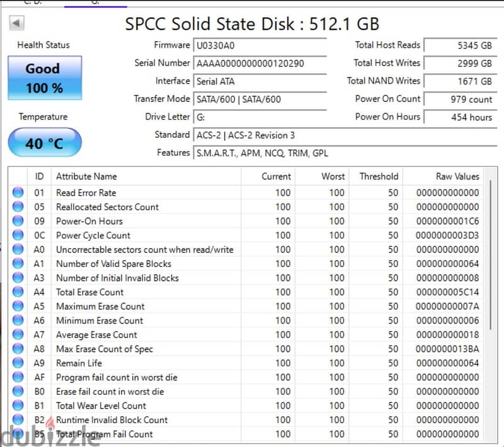Viewport: 504px width, 447px height.
Task: Select the Total Erase Count attribute
Action: point(89,292)
